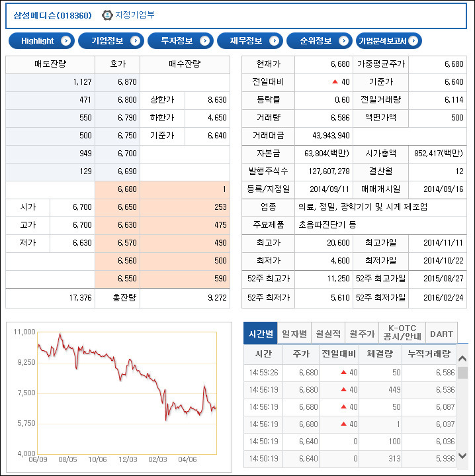Switch to the 일자별 tab
The height and width of the screenshot is (476, 475).
[x=294, y=334]
